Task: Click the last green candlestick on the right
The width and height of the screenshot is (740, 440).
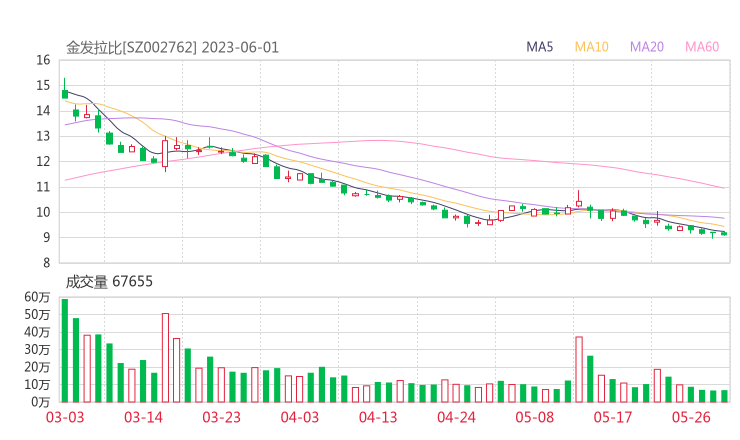Action: coord(724,234)
